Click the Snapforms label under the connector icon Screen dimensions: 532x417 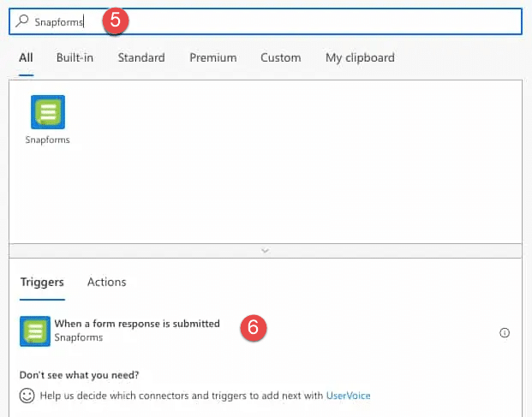point(47,140)
